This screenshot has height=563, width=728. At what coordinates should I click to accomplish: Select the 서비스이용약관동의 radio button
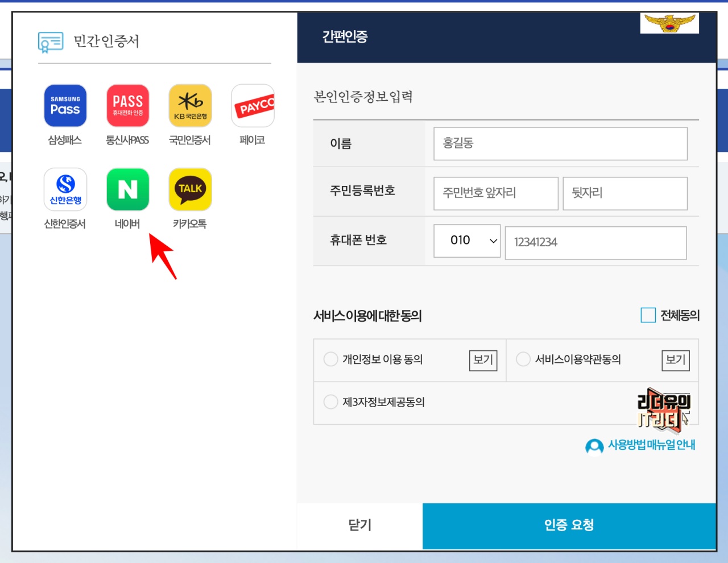[523, 359]
